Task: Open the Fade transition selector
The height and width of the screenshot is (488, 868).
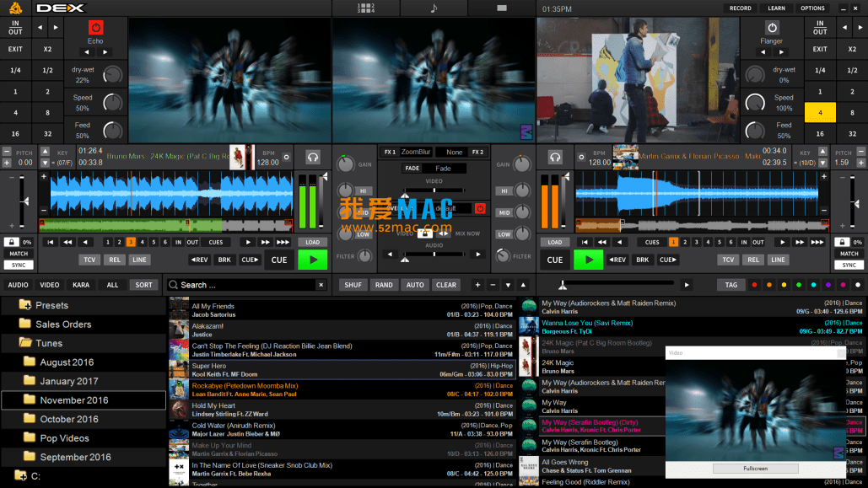Action: click(443, 169)
